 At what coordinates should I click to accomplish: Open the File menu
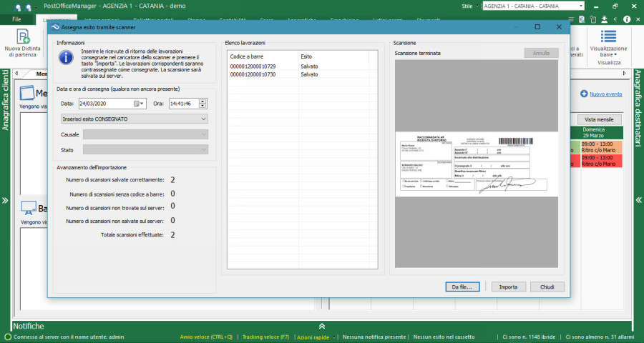pos(17,19)
